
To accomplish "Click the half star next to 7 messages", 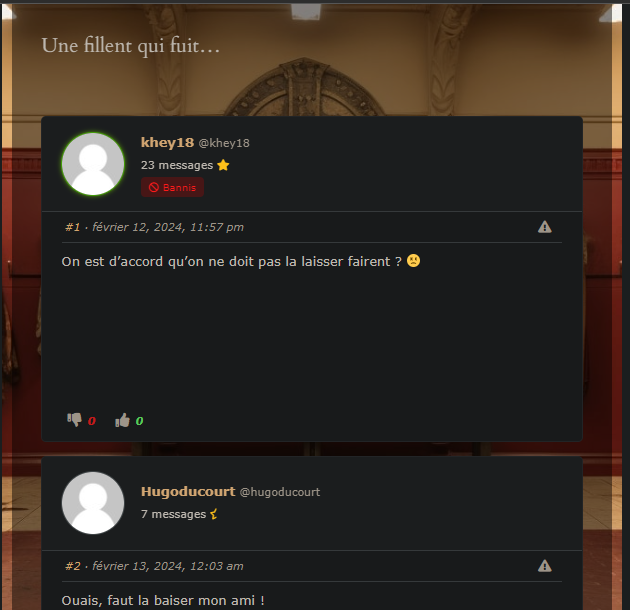I will pos(214,514).
